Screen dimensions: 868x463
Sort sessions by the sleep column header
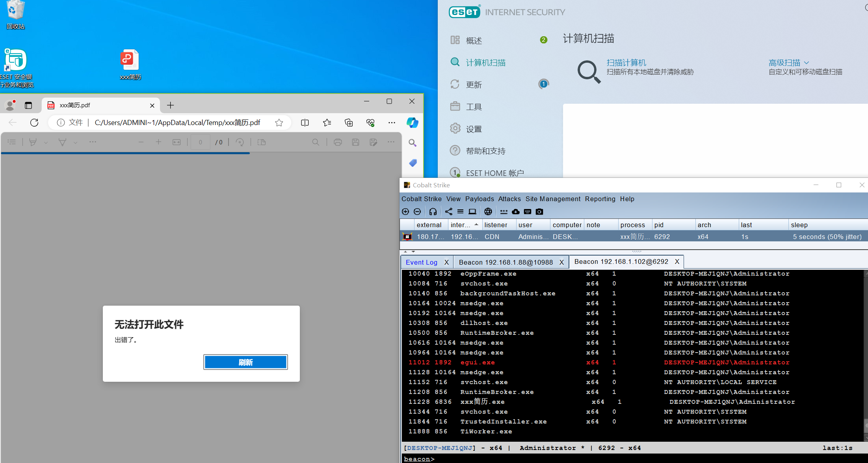tap(827, 225)
